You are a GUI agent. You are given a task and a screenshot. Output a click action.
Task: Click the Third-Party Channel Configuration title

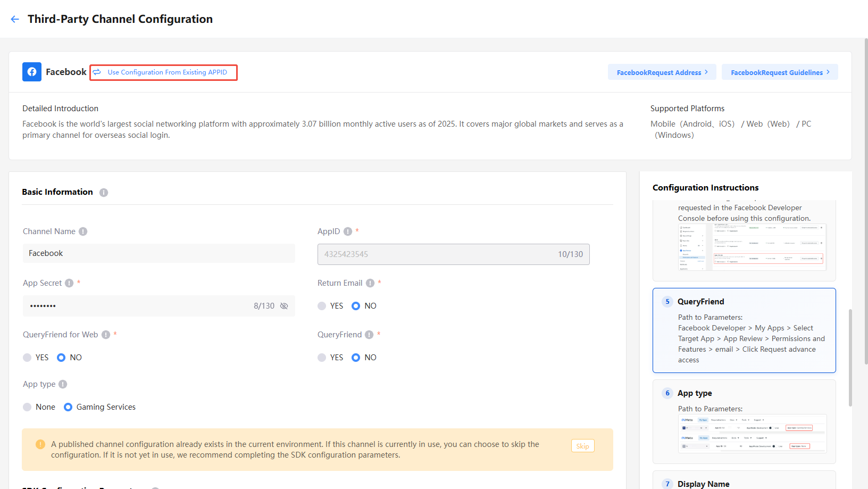(120, 19)
